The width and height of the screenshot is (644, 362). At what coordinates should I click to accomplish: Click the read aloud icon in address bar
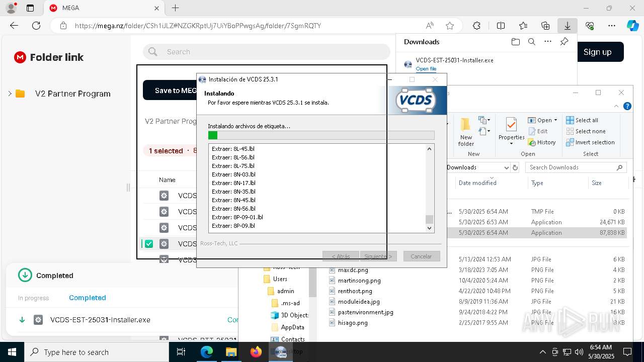430,26
